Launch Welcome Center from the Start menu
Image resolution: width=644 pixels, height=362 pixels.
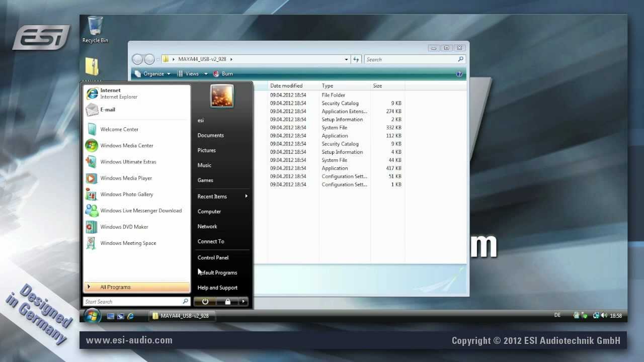(136, 129)
